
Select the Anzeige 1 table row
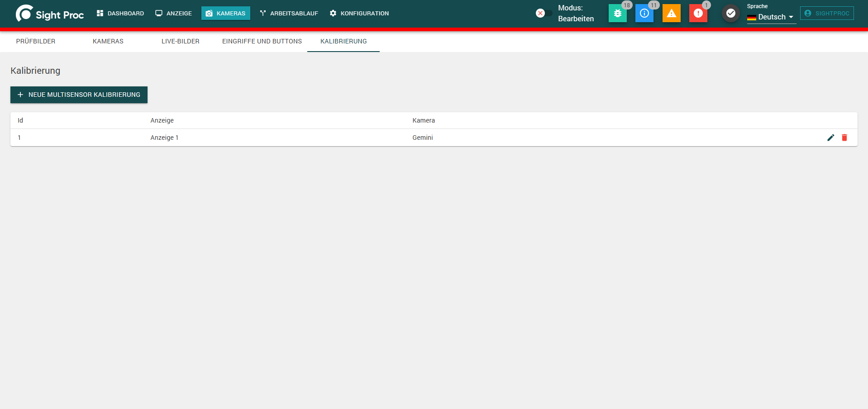(x=434, y=138)
